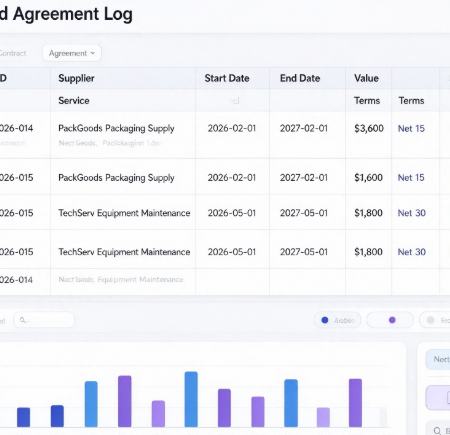Select PackGoods Packaging Supply in the $1,600 row

(116, 178)
